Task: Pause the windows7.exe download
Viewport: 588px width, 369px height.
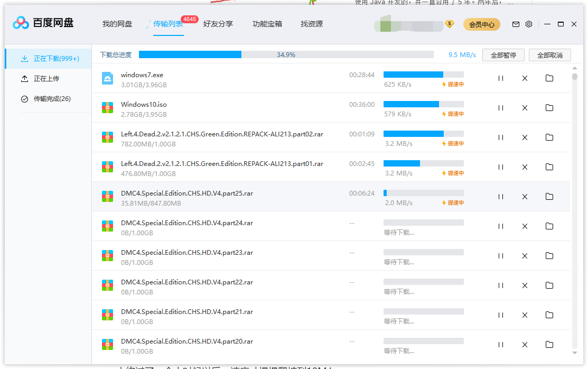Action: pos(500,78)
